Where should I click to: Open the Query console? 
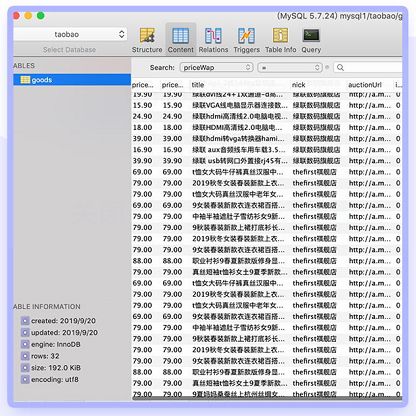pos(311,40)
